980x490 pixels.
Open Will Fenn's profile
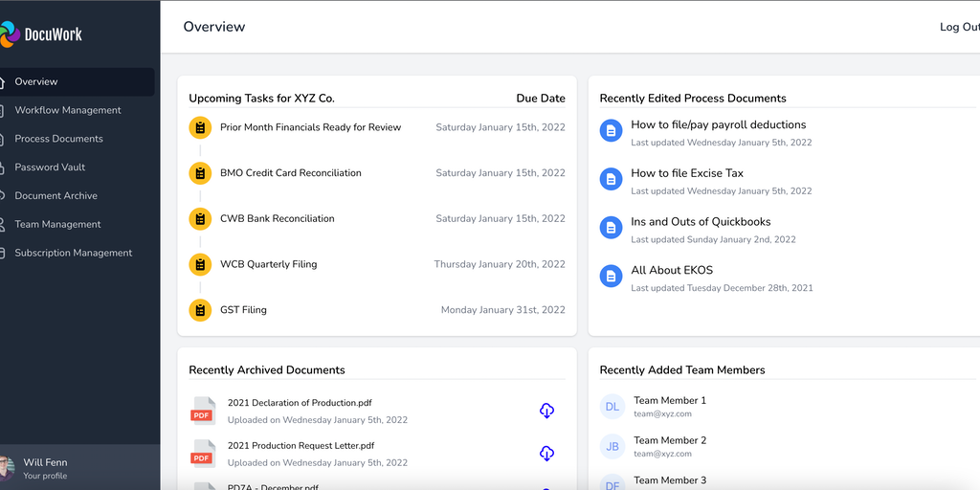coord(45,468)
